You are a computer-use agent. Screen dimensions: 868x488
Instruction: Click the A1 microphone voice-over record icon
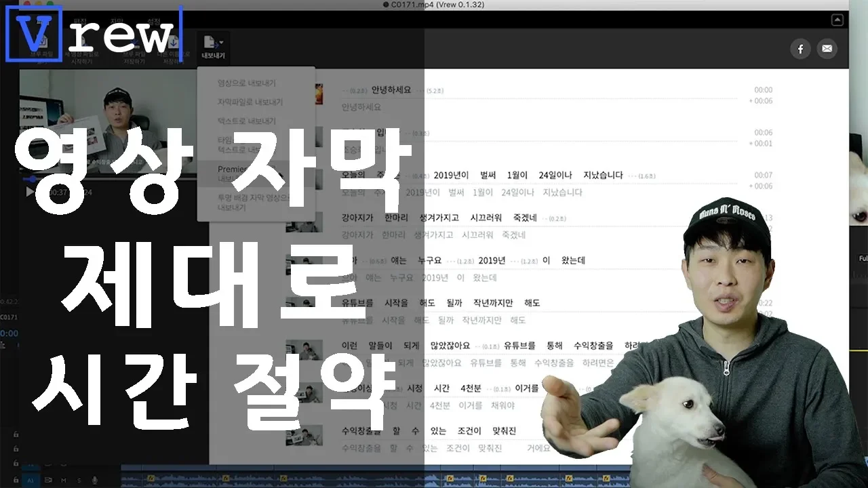pyautogui.click(x=95, y=480)
